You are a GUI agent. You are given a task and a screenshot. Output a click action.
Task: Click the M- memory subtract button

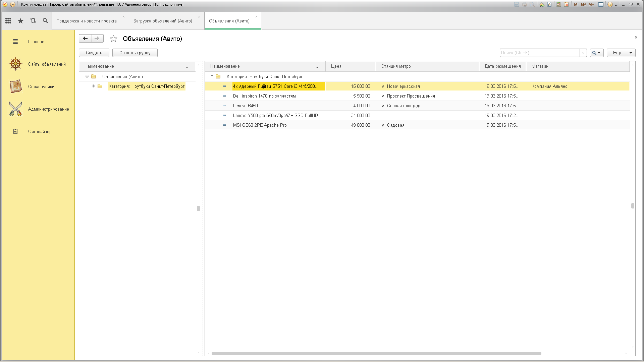click(x=591, y=4)
